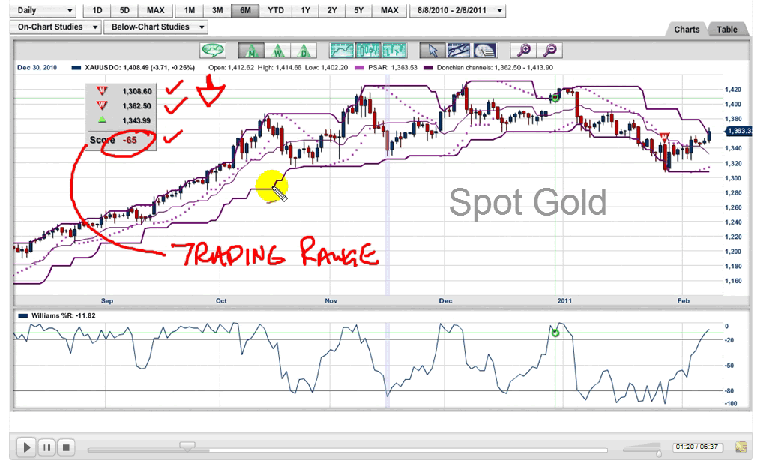Zoom out with the minus magnifier icon
Viewport: 759px width, 465px height.
(550, 50)
